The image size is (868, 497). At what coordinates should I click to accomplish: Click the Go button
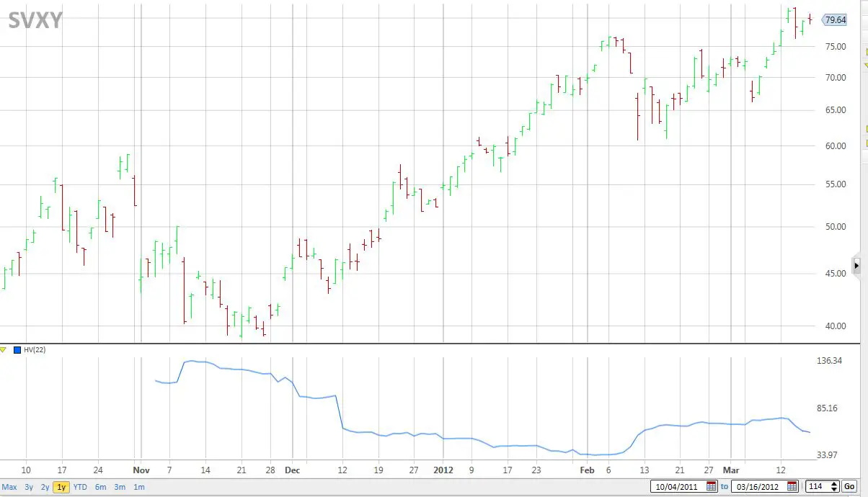849,486
